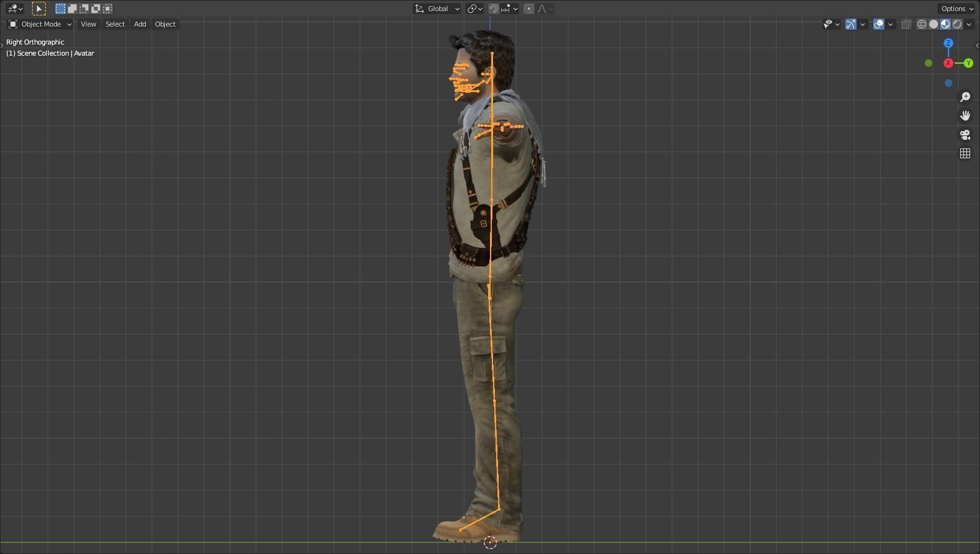The width and height of the screenshot is (980, 554).
Task: Click the negative Y axis dot
Action: [x=929, y=63]
